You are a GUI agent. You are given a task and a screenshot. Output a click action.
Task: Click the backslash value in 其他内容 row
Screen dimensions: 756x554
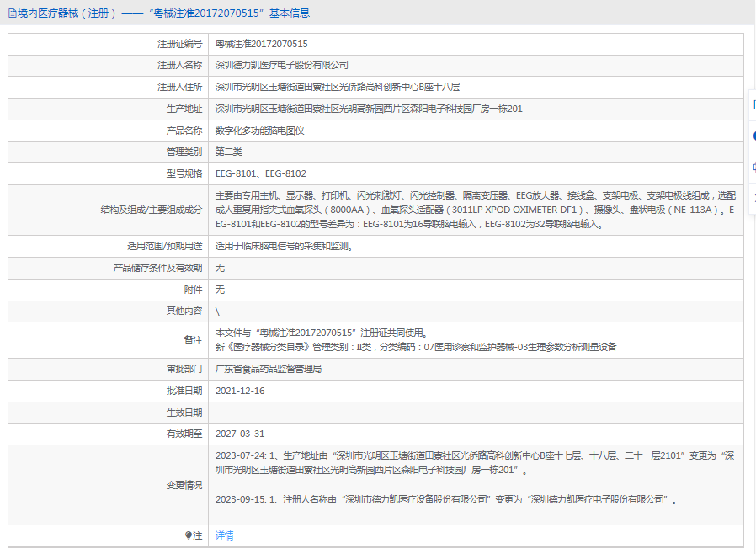[x=217, y=312]
